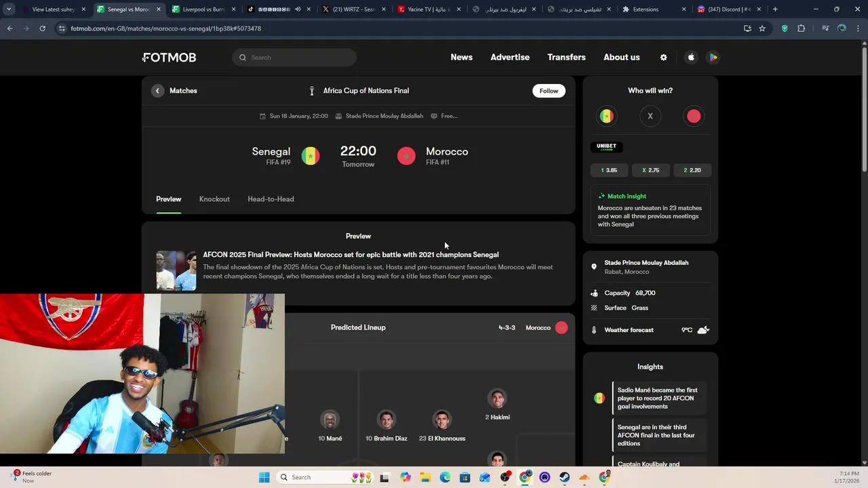Open the Senegal team page
Image resolution: width=868 pixels, height=488 pixels.
[271, 152]
